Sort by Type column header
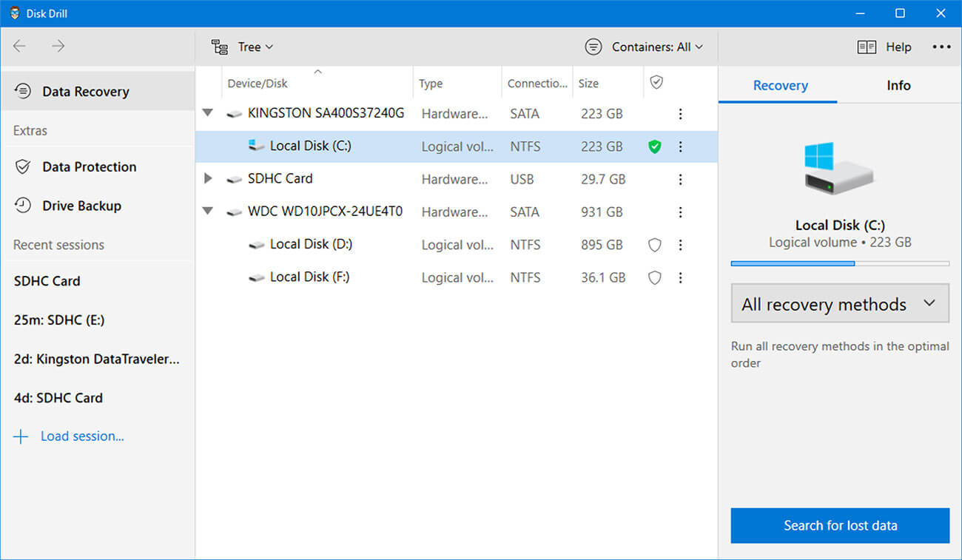962x560 pixels. [x=457, y=83]
